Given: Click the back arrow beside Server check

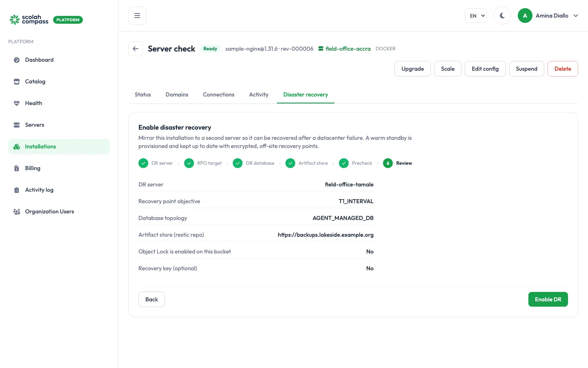Looking at the screenshot, I should coord(136,49).
